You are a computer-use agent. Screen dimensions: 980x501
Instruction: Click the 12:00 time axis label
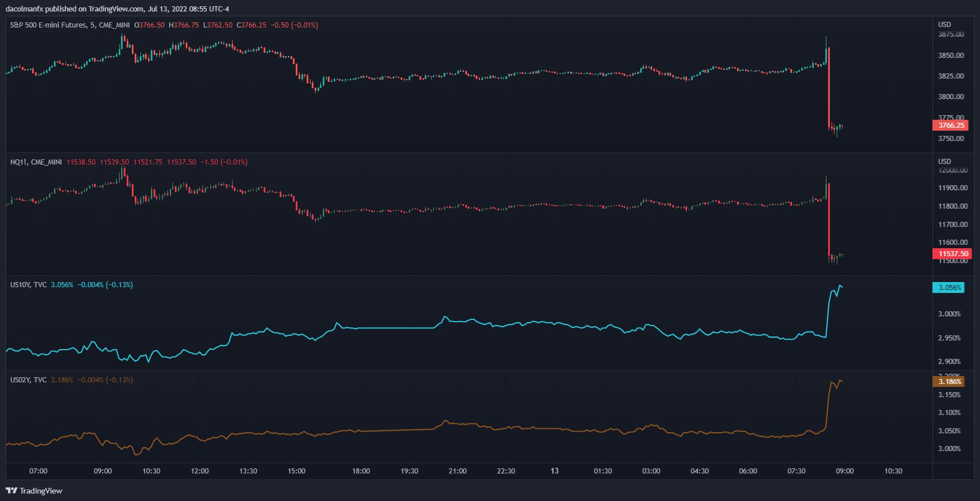(x=199, y=471)
